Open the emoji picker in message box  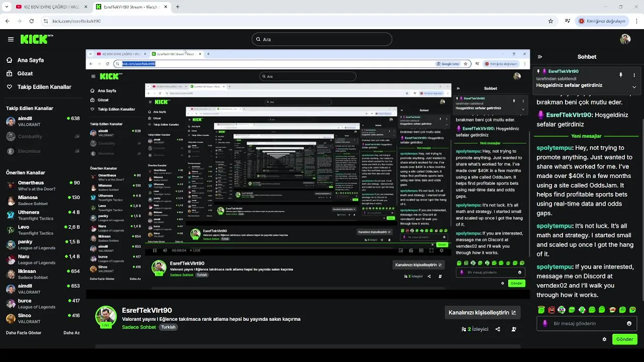point(629,323)
